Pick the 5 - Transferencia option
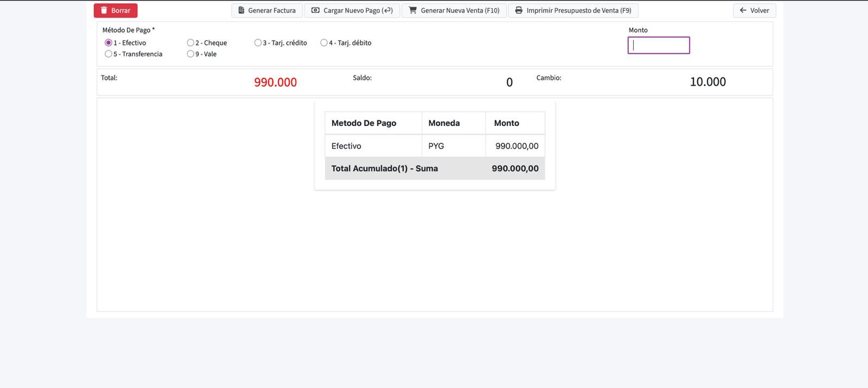Screen dimensions: 868x388 pos(108,54)
